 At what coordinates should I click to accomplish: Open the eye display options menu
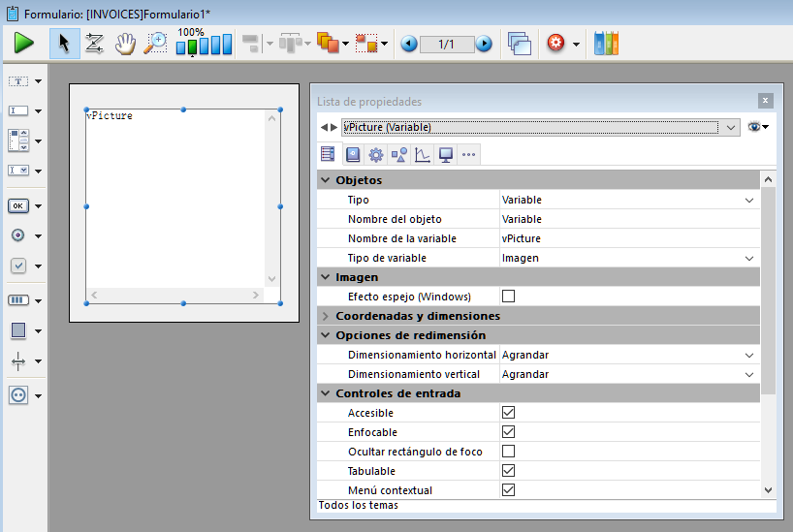(x=758, y=127)
